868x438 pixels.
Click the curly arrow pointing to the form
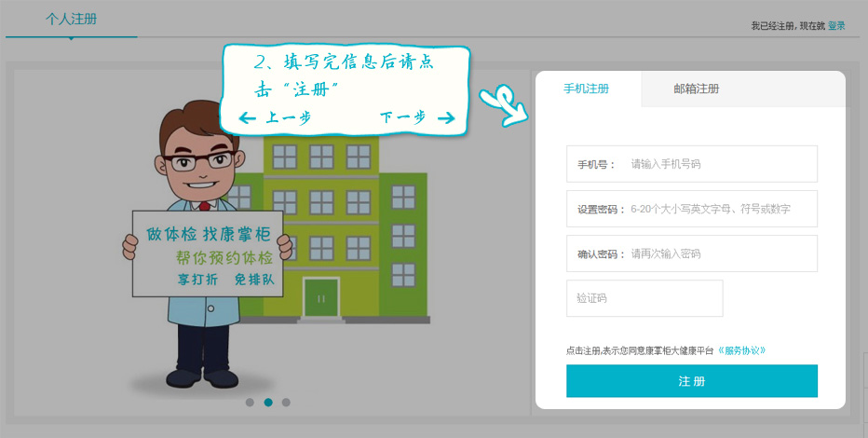point(503,107)
